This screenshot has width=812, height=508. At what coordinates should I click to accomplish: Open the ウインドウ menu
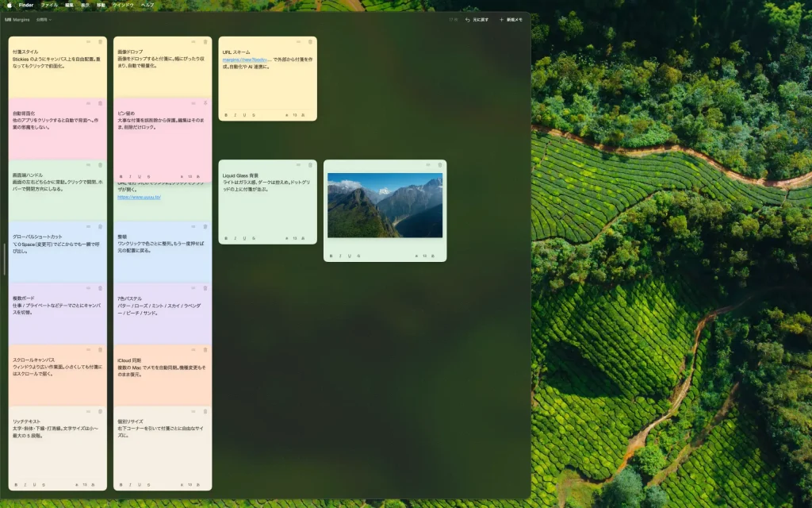pos(123,6)
